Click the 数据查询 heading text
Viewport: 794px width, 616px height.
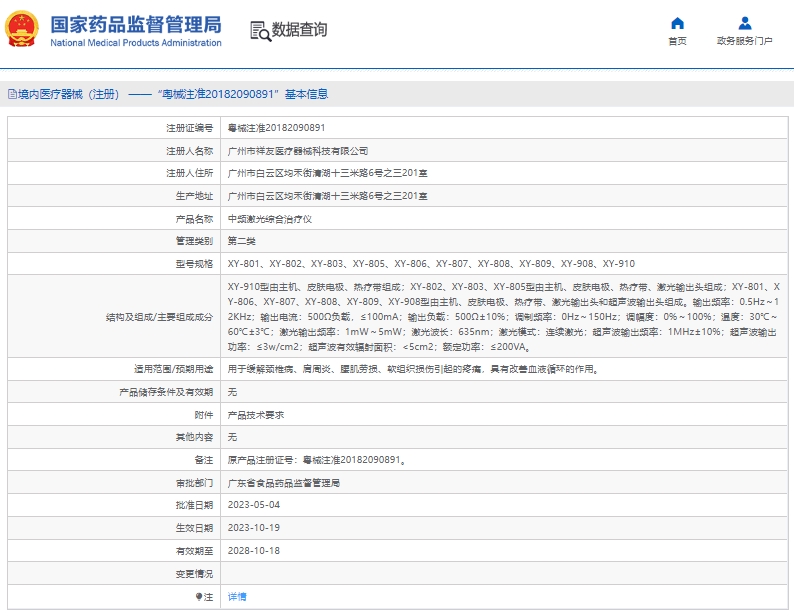(x=299, y=30)
